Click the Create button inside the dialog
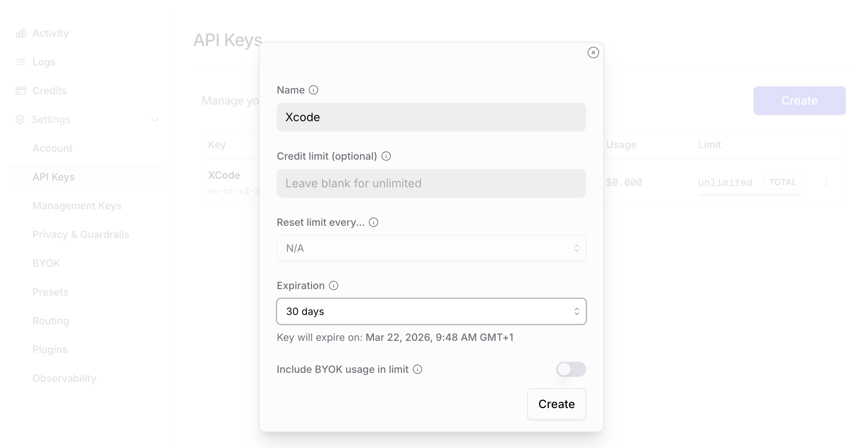 pyautogui.click(x=556, y=404)
